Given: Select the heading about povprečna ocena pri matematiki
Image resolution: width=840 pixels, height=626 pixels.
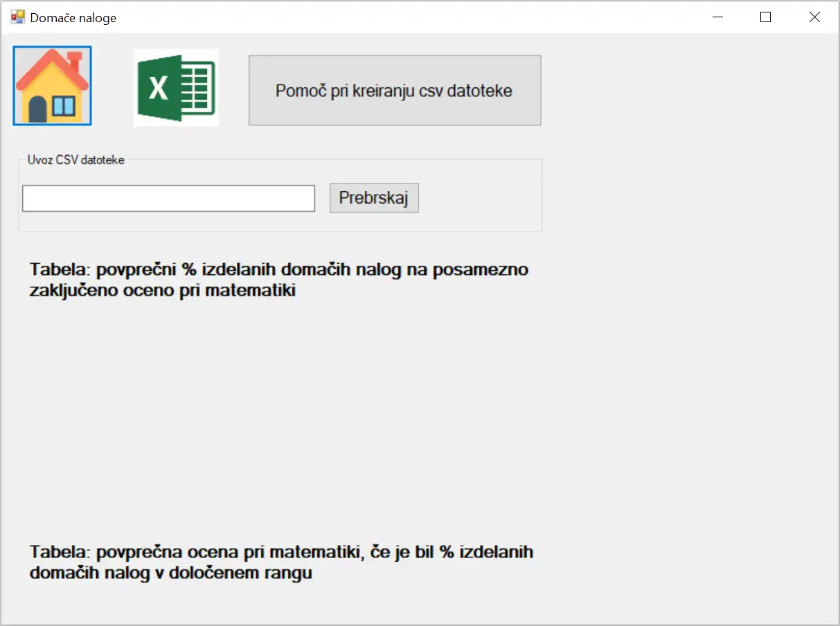Looking at the screenshot, I should click(x=281, y=562).
